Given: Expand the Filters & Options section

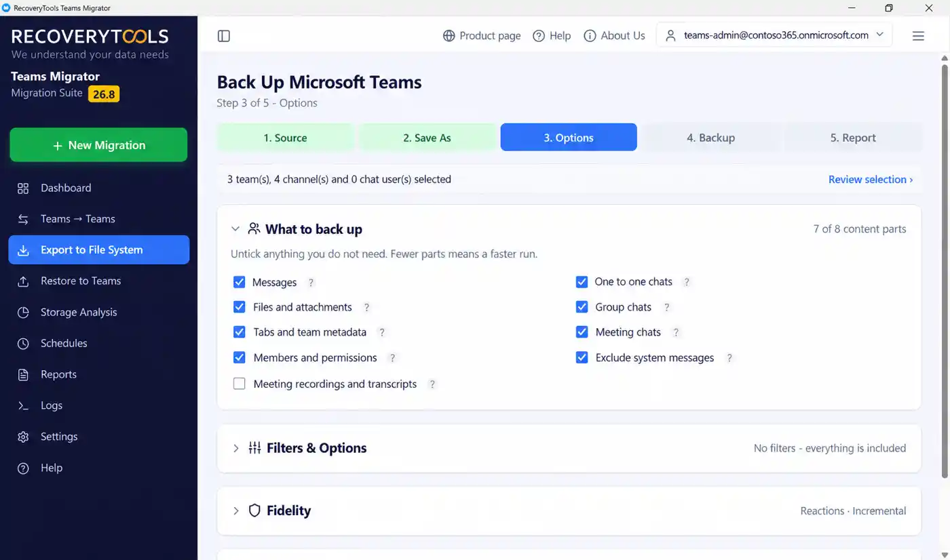Looking at the screenshot, I should tap(236, 448).
